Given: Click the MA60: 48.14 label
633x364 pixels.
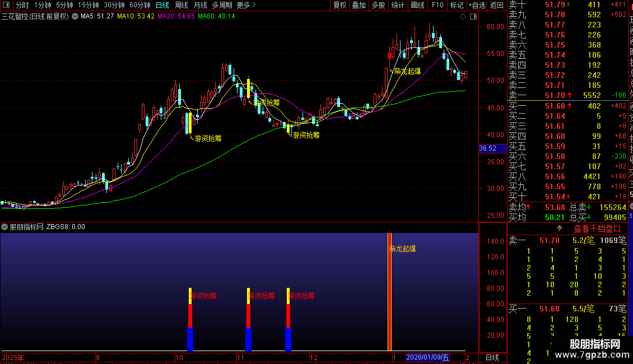Looking at the screenshot, I should pos(216,17).
